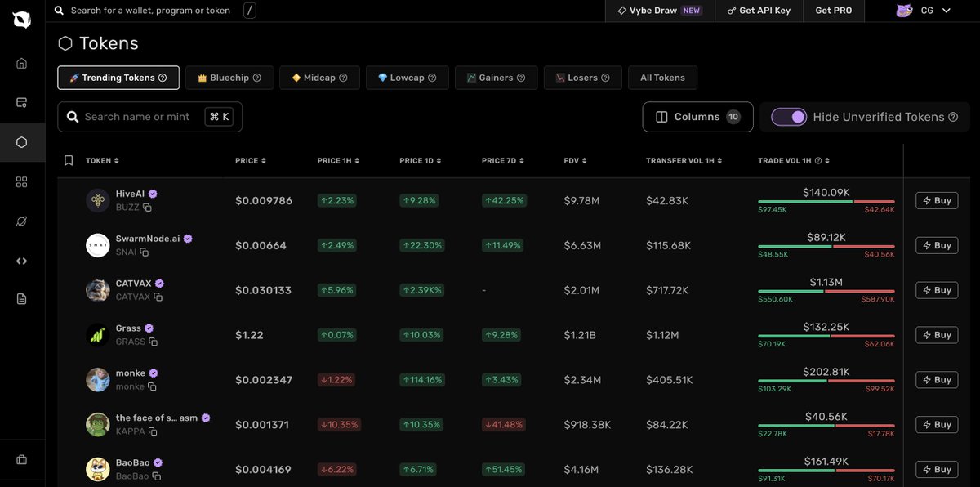980x487 pixels.
Task: Open the SwarmNode.ai token logo
Action: 98,246
